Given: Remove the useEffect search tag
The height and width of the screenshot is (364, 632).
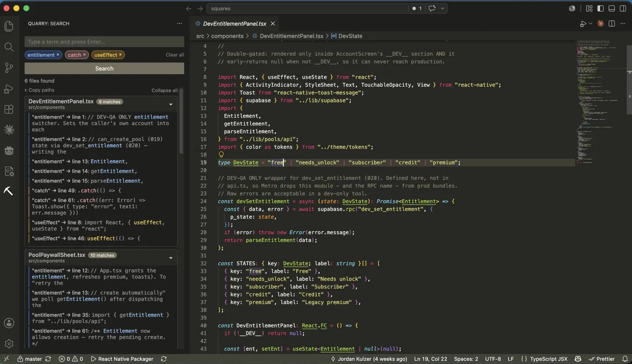Looking at the screenshot, I should [121, 55].
